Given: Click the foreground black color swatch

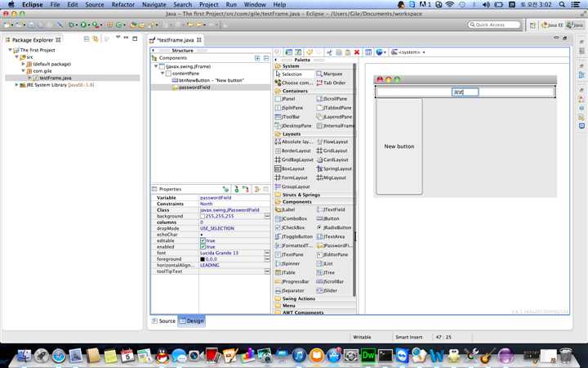Looking at the screenshot, I should (x=203, y=259).
